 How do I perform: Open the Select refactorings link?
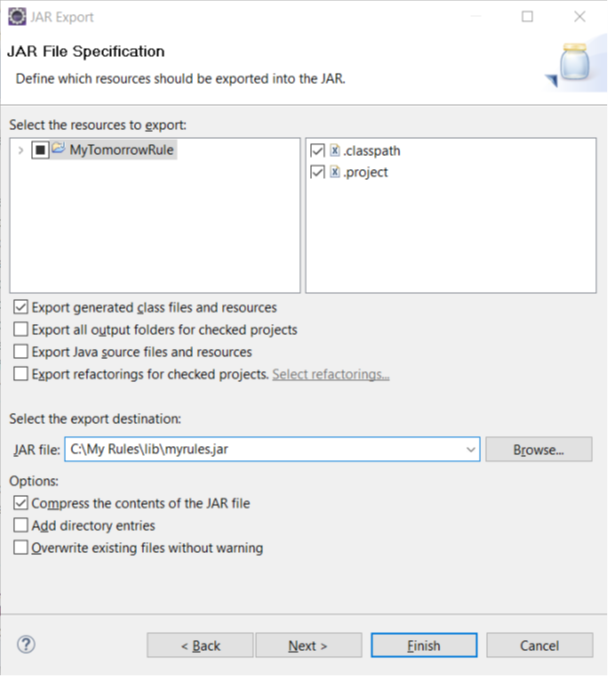click(x=331, y=374)
